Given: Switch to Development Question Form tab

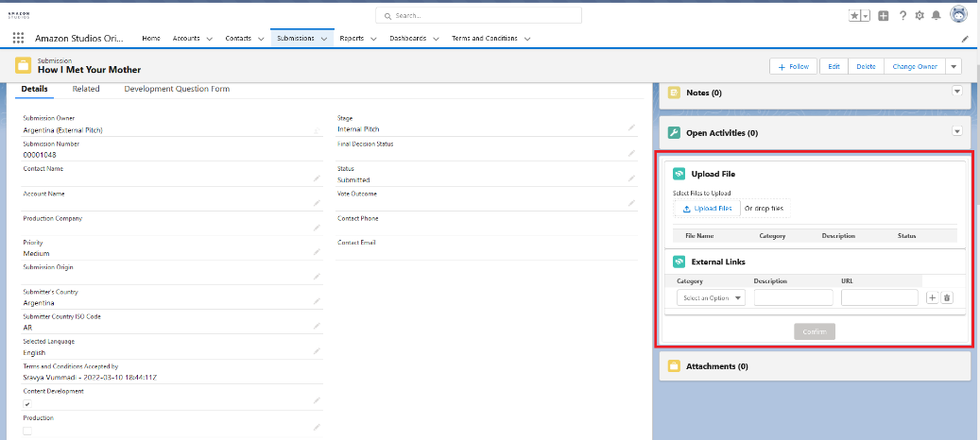Looking at the screenshot, I should pos(177,89).
